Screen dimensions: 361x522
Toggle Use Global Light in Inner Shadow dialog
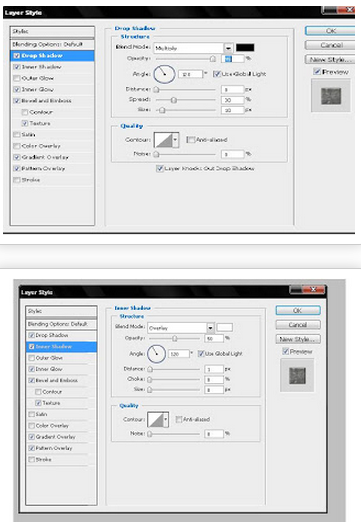pyautogui.click(x=201, y=353)
